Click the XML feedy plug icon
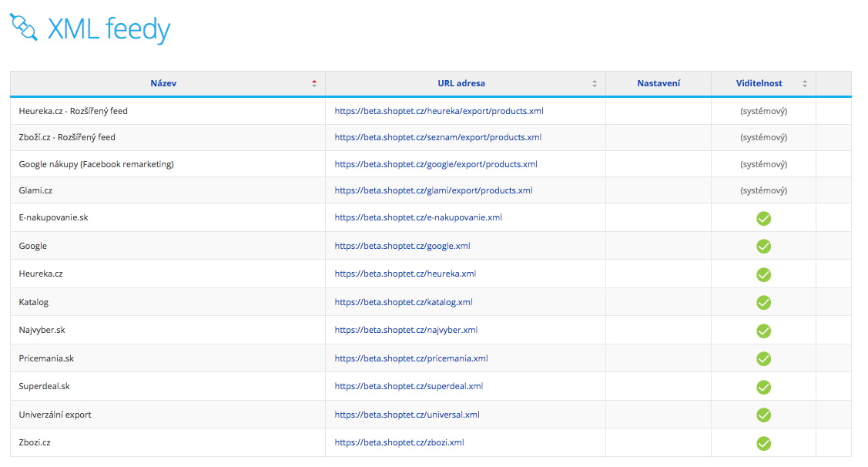 coord(23,27)
